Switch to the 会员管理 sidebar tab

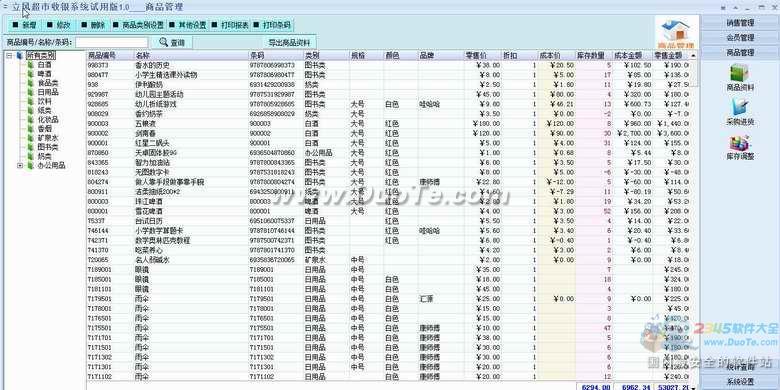click(740, 37)
